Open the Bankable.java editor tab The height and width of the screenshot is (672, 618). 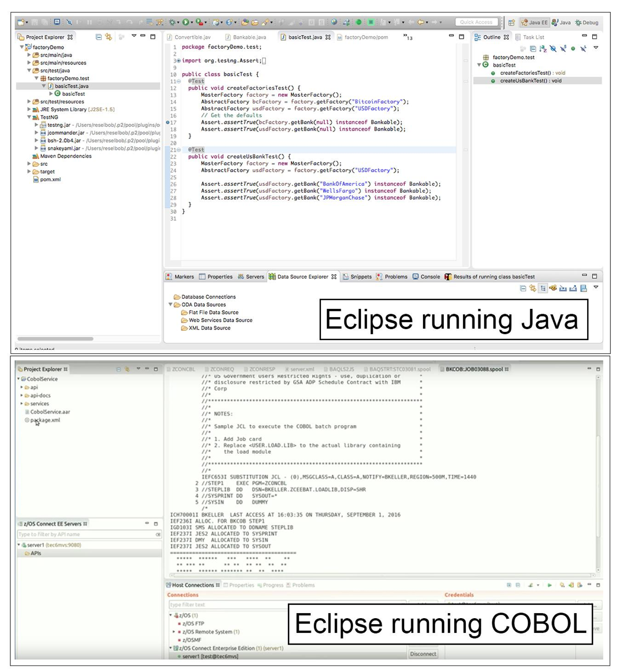click(246, 37)
